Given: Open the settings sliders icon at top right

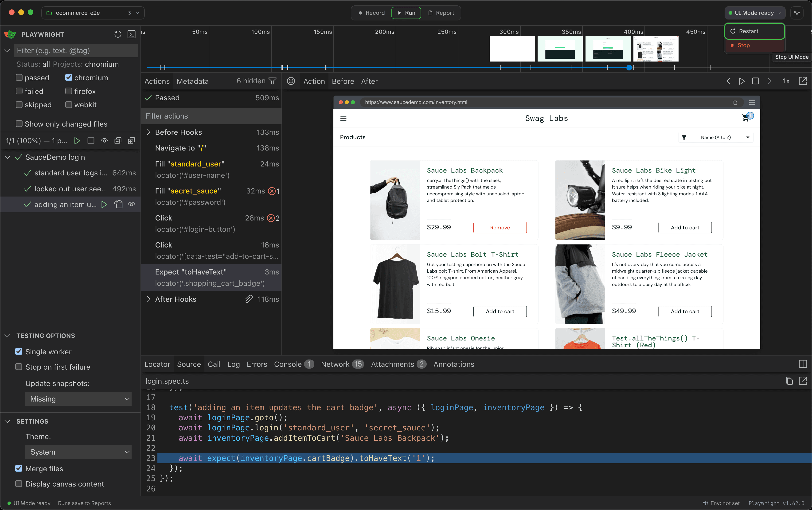Looking at the screenshot, I should click(797, 13).
